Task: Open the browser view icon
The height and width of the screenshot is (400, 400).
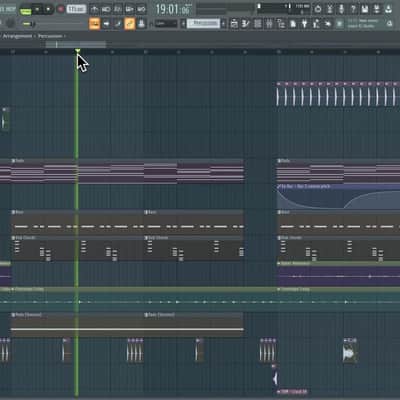Action: (281, 24)
